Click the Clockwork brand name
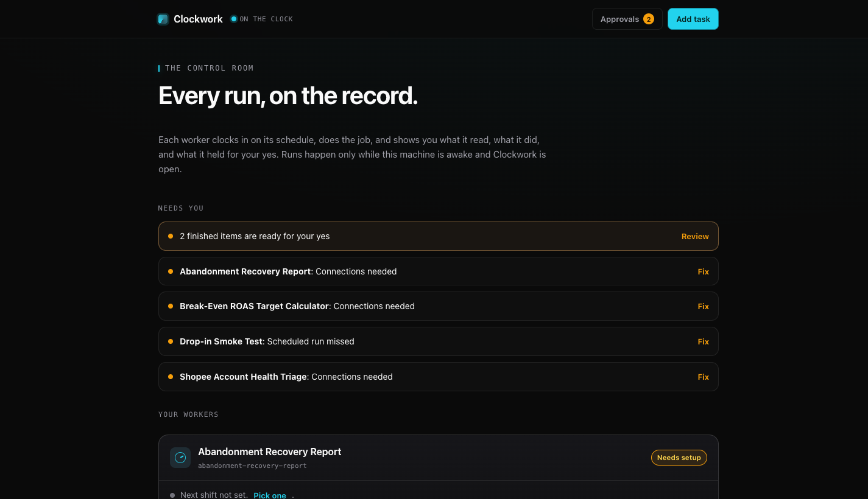The height and width of the screenshot is (499, 868). point(198,19)
